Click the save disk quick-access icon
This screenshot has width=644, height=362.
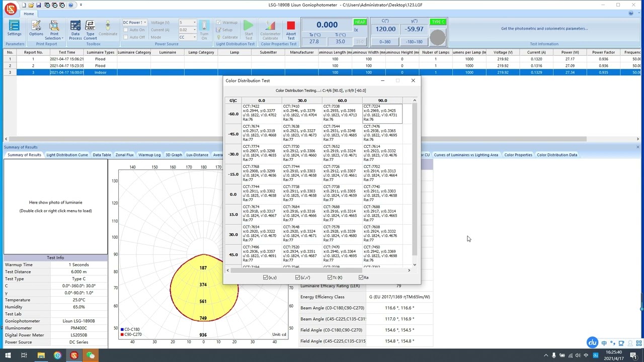tap(38, 5)
